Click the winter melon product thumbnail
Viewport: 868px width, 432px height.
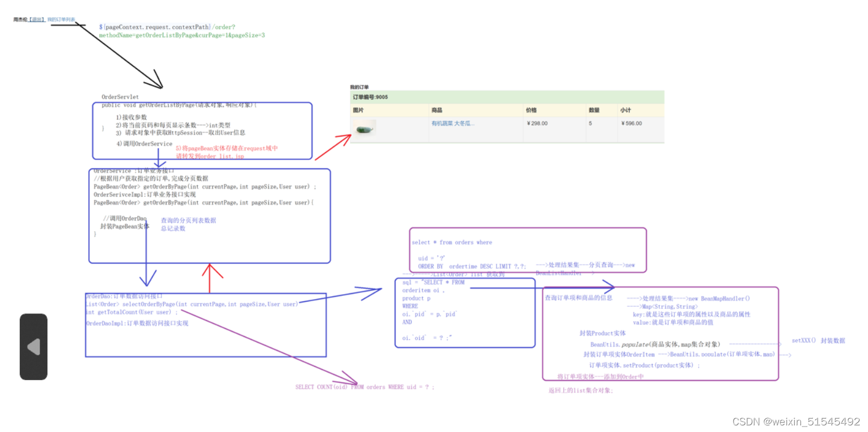365,130
